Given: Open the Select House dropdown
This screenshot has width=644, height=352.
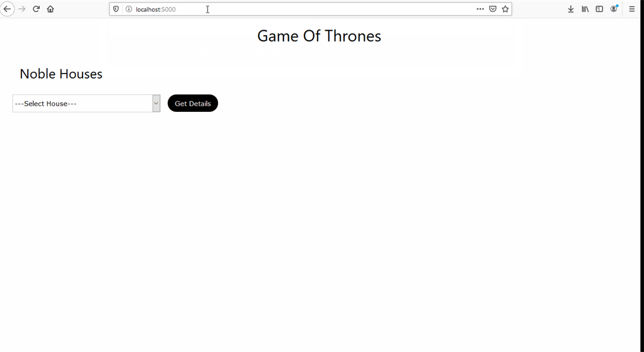Looking at the screenshot, I should tap(86, 103).
